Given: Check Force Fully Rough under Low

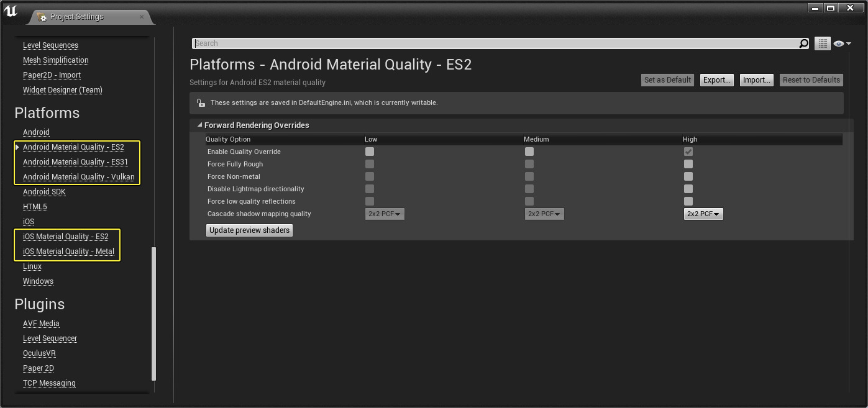Looking at the screenshot, I should pyautogui.click(x=370, y=164).
